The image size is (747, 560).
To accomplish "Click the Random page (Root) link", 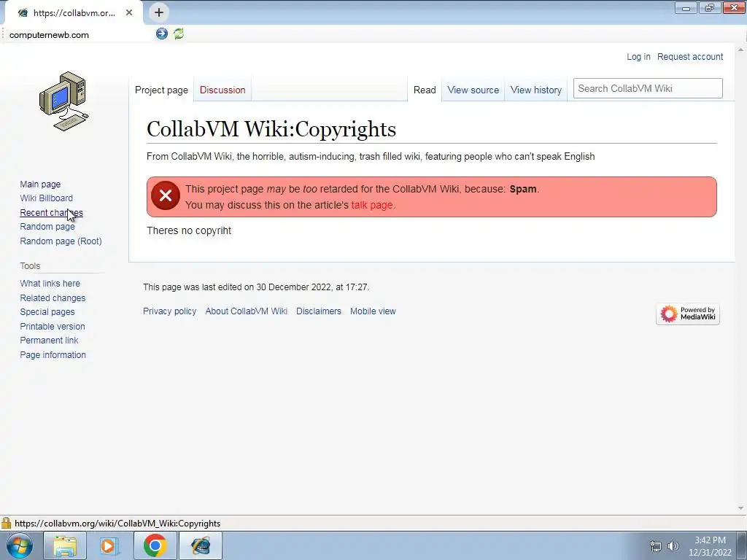I will pyautogui.click(x=61, y=241).
